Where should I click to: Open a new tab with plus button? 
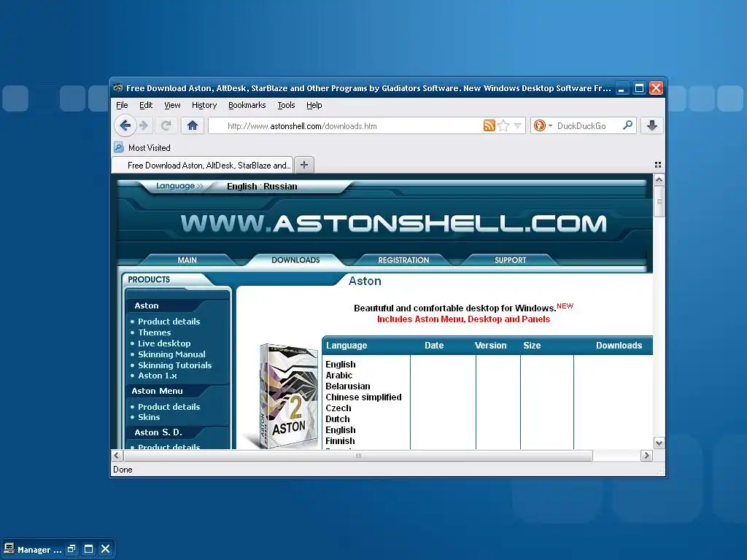304,165
